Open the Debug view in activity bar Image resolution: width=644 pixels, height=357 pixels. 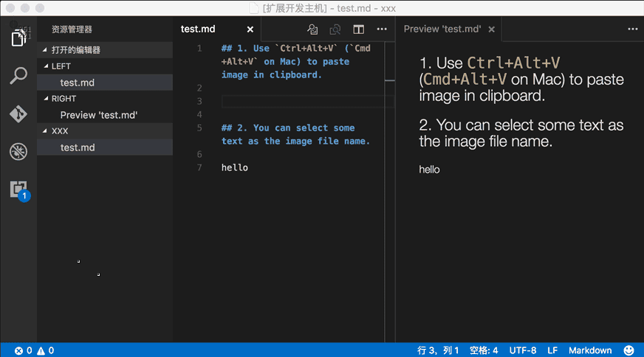pyautogui.click(x=18, y=152)
